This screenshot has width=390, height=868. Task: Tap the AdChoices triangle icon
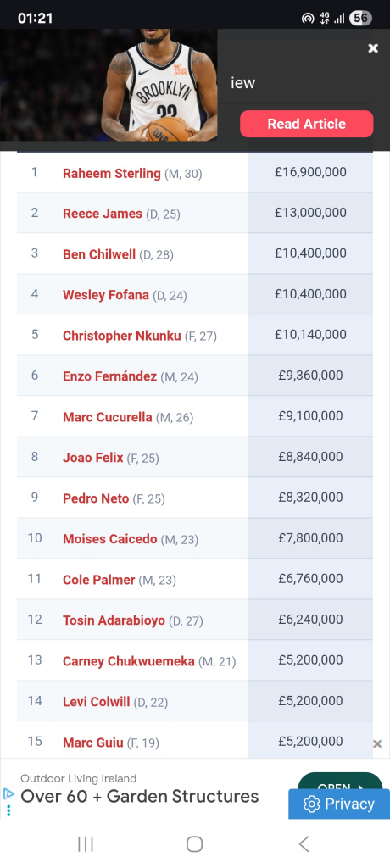pos(8,793)
